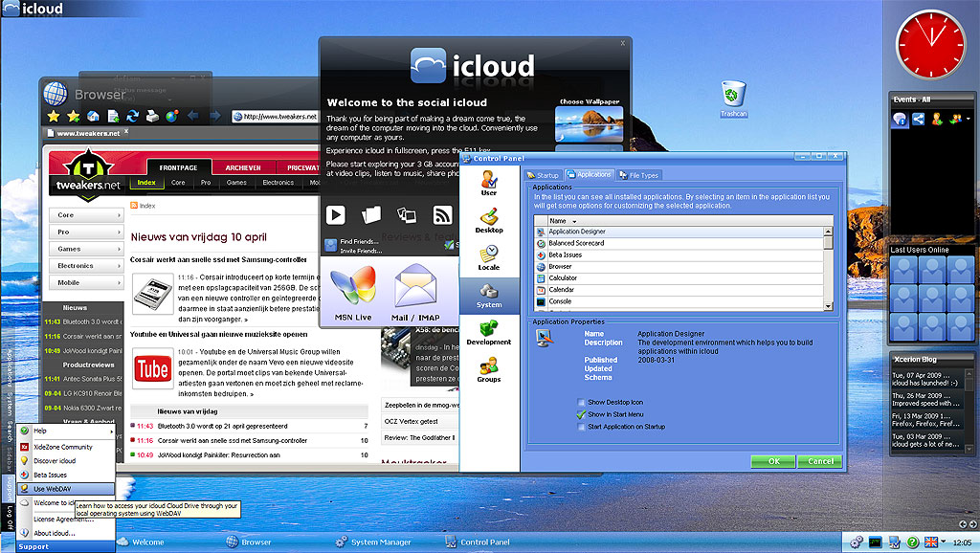Expand Electronics in tweakers sidebar
Viewport: 980px width, 553px height.
coord(86,266)
